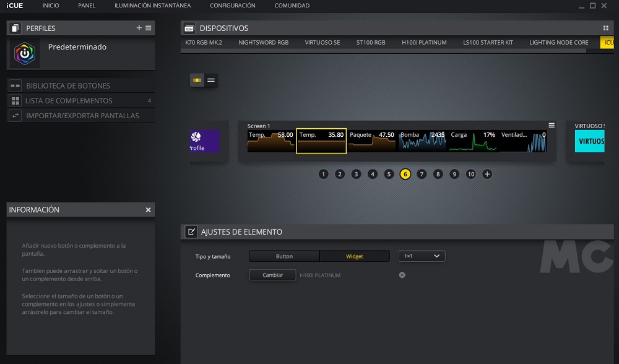This screenshot has width=619, height=364.
Task: Switch to the list lines layout view
Action: 211,80
